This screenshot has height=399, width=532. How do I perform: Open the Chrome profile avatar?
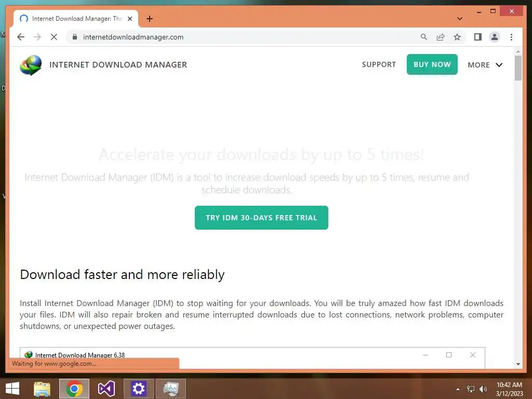tap(495, 37)
